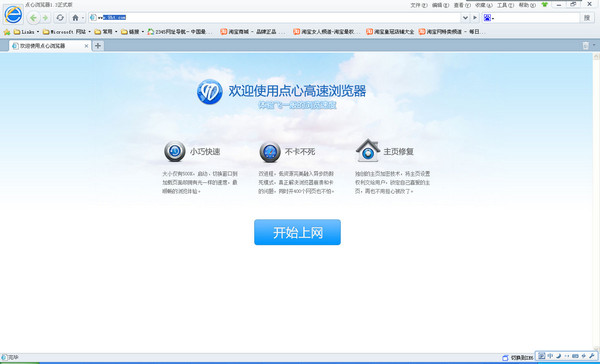Click the 欢迎使用点心高速浏览器 heading
This screenshot has height=364, width=600.
[297, 91]
